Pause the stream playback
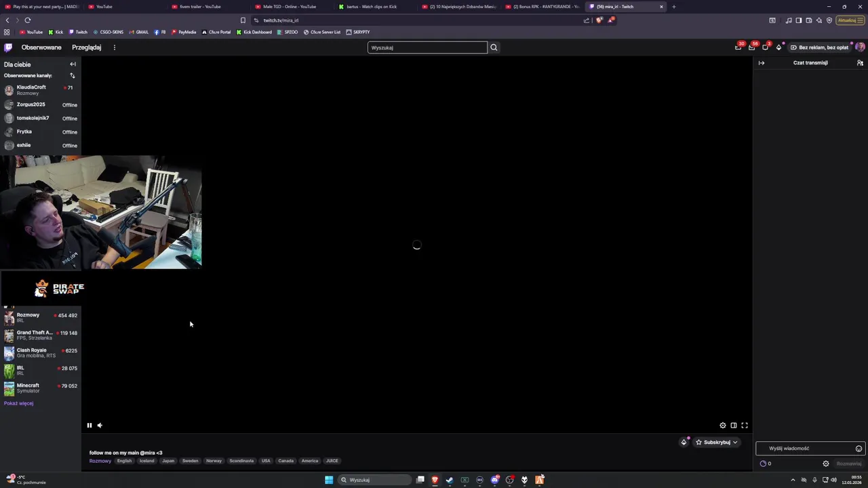Screen dimensions: 868x488 pyautogui.click(x=89, y=426)
